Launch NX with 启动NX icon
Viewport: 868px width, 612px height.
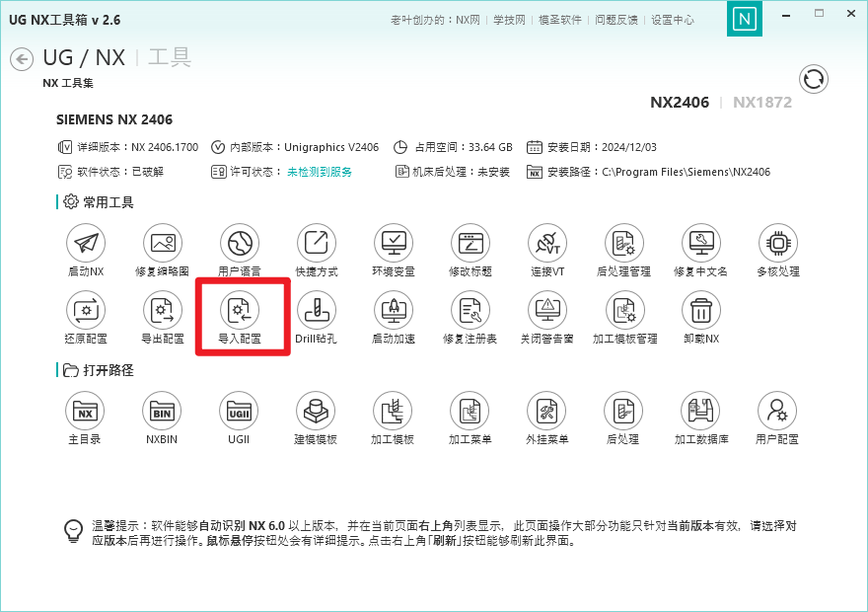(86, 243)
